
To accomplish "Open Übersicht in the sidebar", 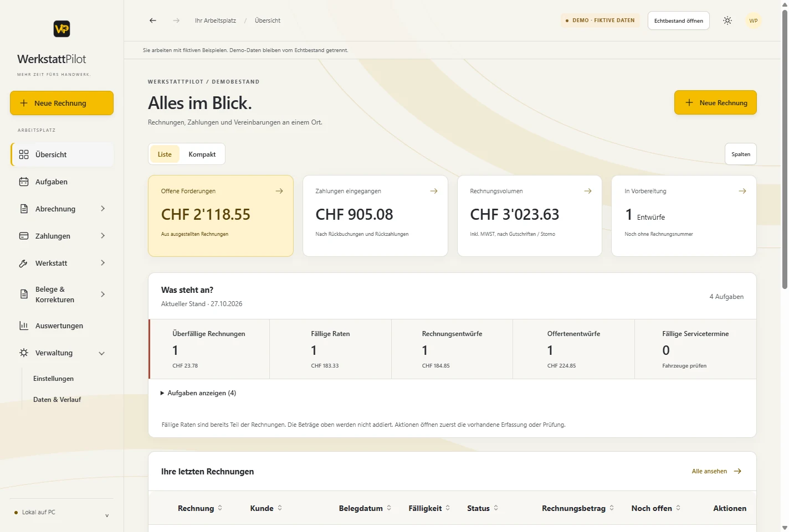I will click(62, 154).
